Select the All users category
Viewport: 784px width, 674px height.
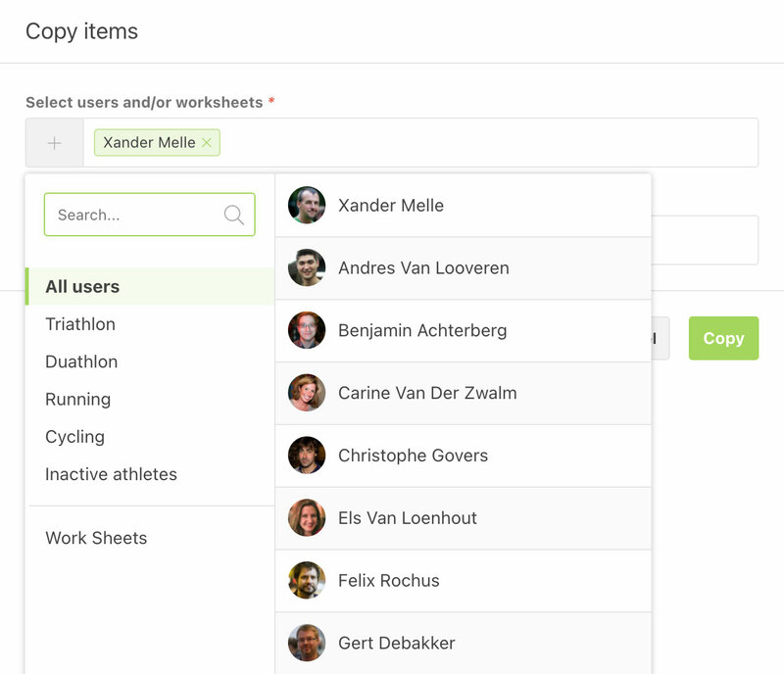tap(82, 287)
